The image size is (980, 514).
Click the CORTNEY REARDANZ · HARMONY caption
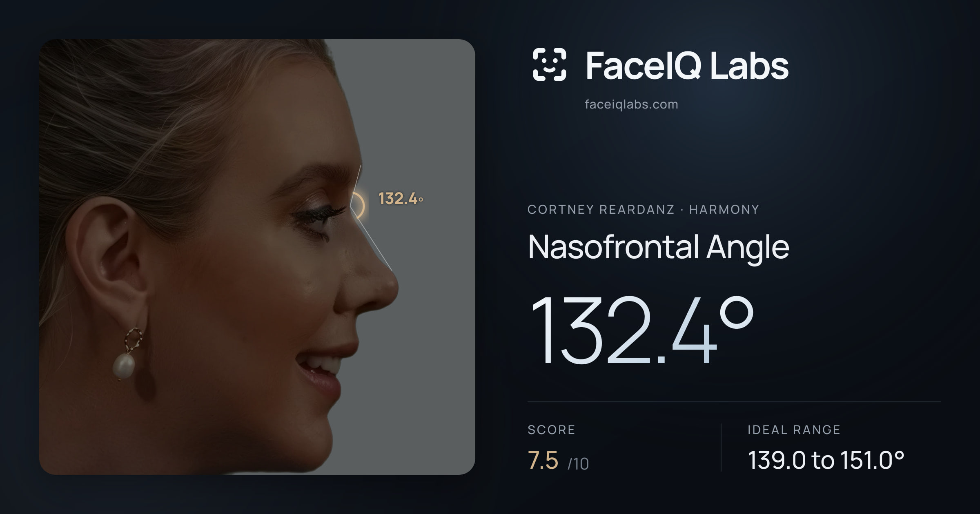click(643, 209)
